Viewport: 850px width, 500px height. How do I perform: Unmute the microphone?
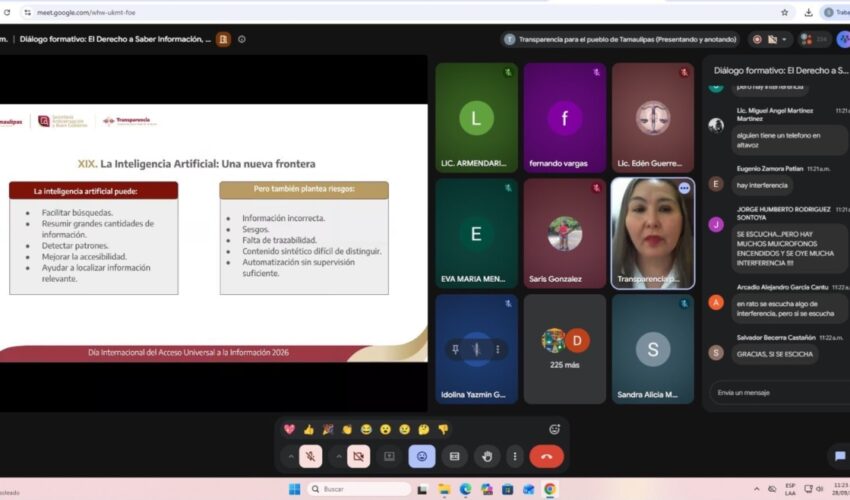[311, 457]
